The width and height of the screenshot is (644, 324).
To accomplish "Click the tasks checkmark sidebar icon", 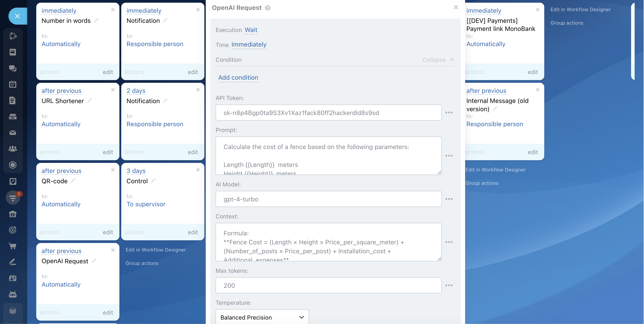I will tap(13, 181).
